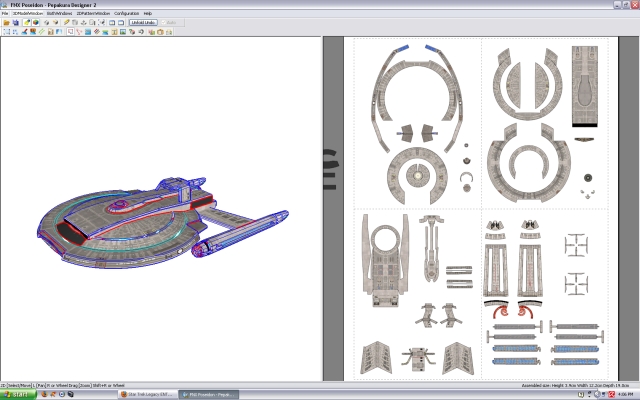The width and height of the screenshot is (640, 400).
Task: Select the tall rectangular deck piece with black base
Action: click(x=584, y=86)
